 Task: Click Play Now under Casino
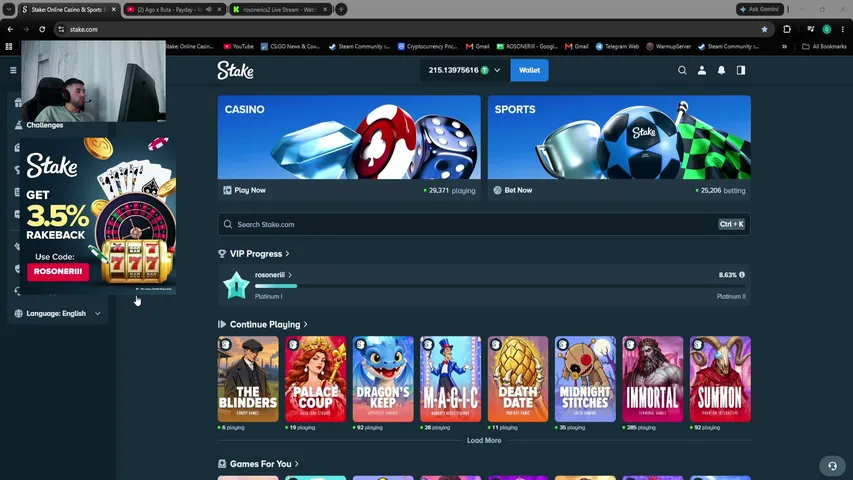coord(245,190)
